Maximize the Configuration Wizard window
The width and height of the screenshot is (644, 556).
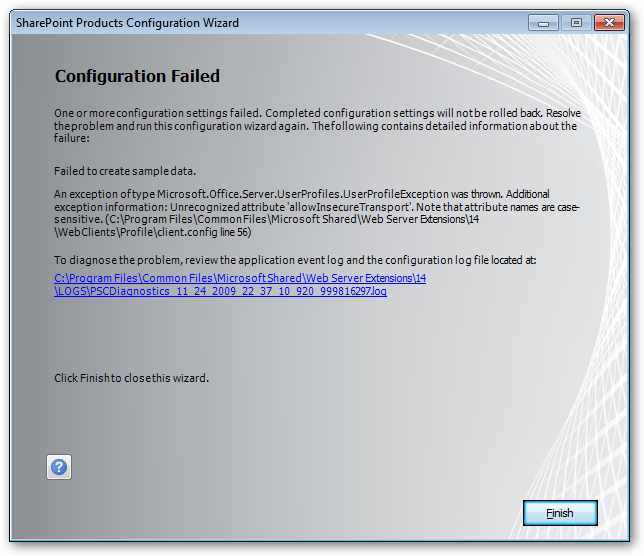click(576, 23)
